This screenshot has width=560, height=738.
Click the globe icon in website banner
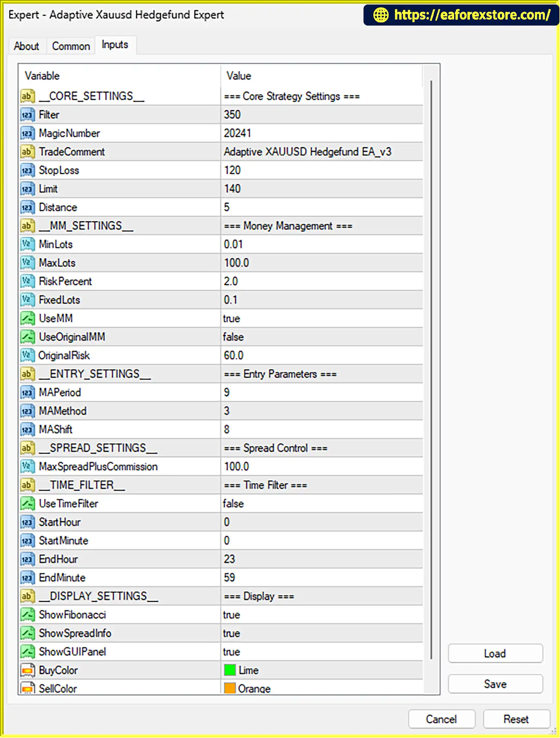[381, 15]
